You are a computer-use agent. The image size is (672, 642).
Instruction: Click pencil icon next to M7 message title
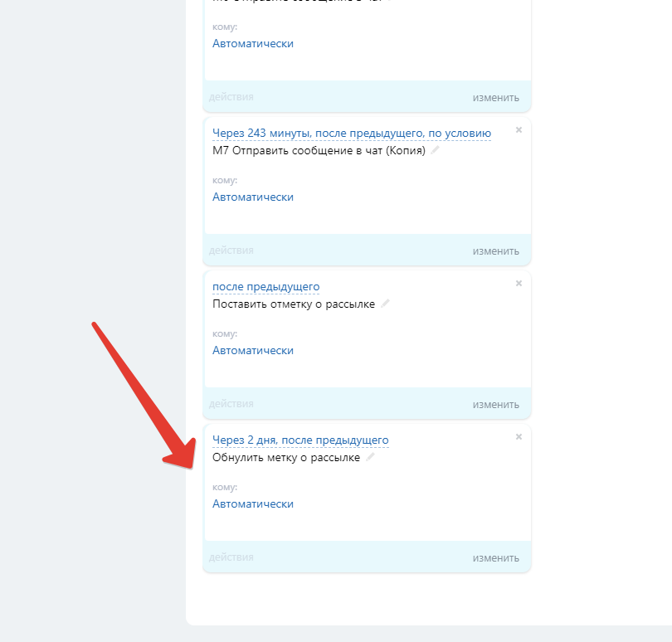click(x=436, y=150)
